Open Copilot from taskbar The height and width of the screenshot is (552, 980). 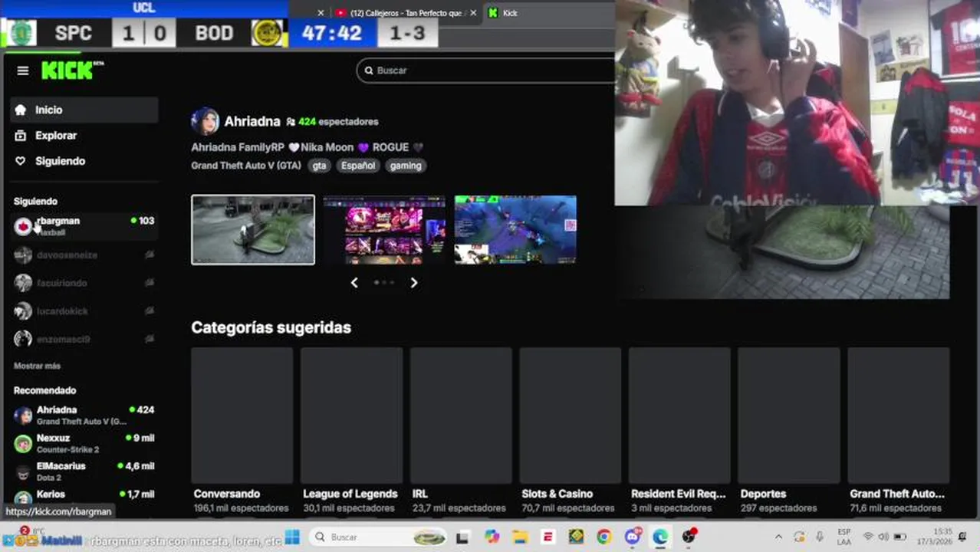point(492,537)
